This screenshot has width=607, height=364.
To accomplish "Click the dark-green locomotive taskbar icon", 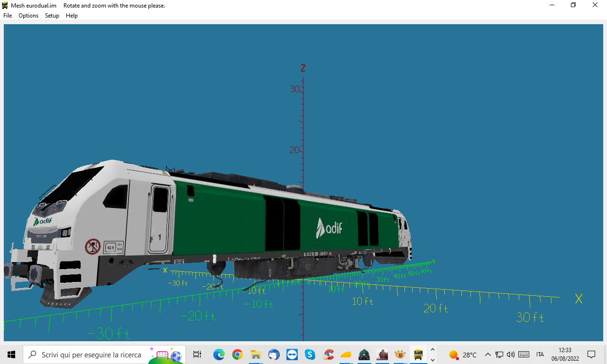I will click(364, 355).
